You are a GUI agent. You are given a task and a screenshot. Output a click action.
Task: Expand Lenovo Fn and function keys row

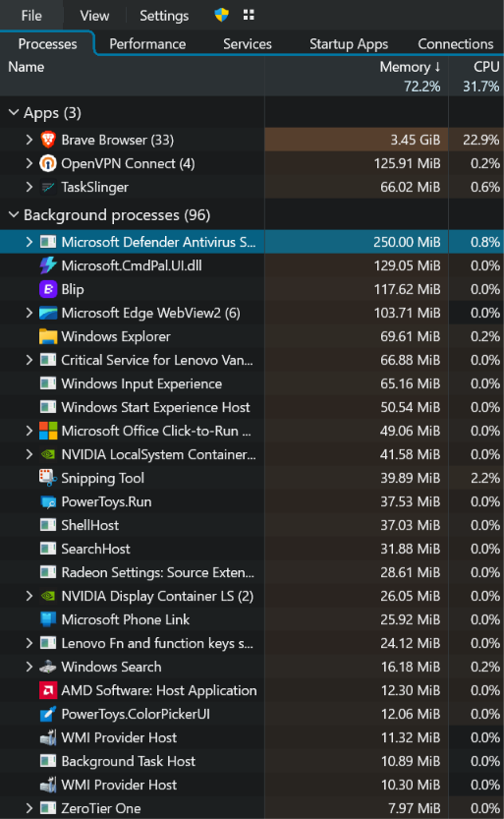(29, 643)
